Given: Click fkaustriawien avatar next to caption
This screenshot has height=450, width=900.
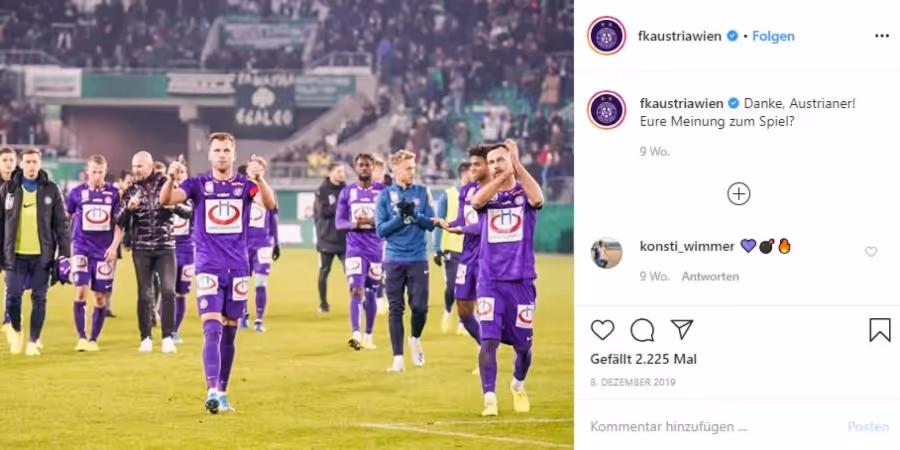Looking at the screenshot, I should pos(607,110).
